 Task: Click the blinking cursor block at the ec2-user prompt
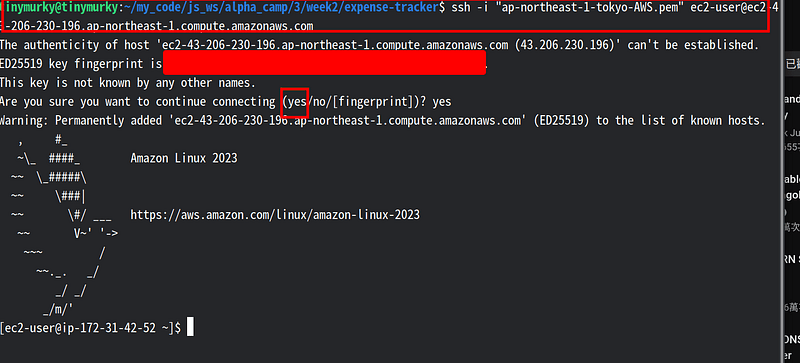point(190,327)
